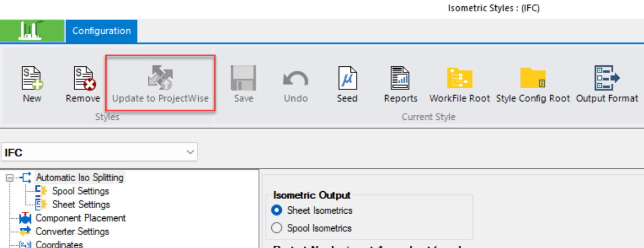
Task: Open Style Config Root folder
Action: click(533, 85)
